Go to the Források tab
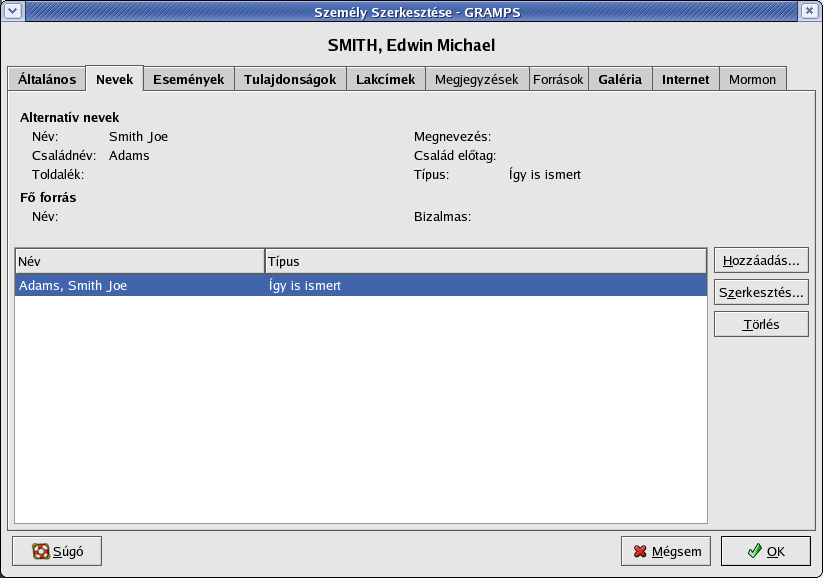 [558, 79]
